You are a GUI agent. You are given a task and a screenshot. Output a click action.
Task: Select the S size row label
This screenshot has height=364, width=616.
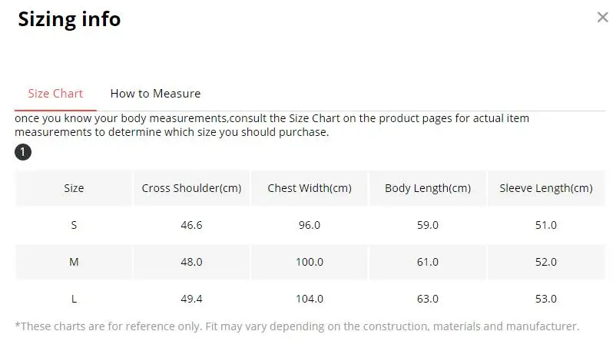[74, 225]
